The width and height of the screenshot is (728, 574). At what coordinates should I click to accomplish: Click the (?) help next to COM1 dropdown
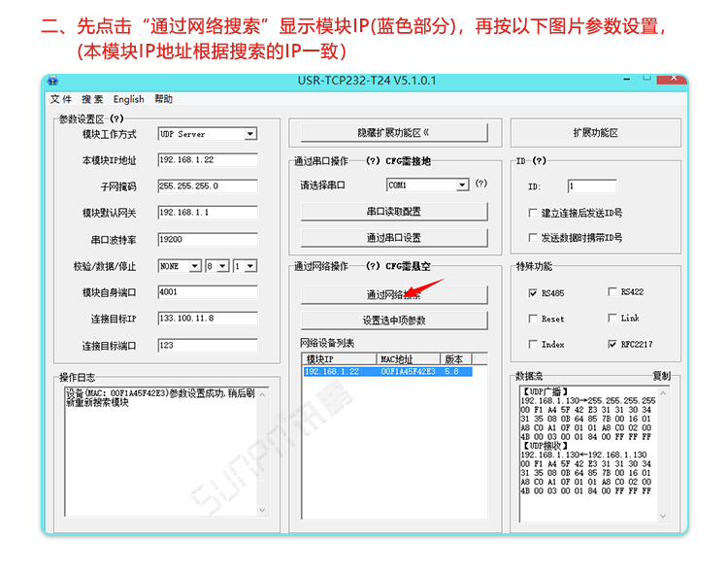[481, 184]
